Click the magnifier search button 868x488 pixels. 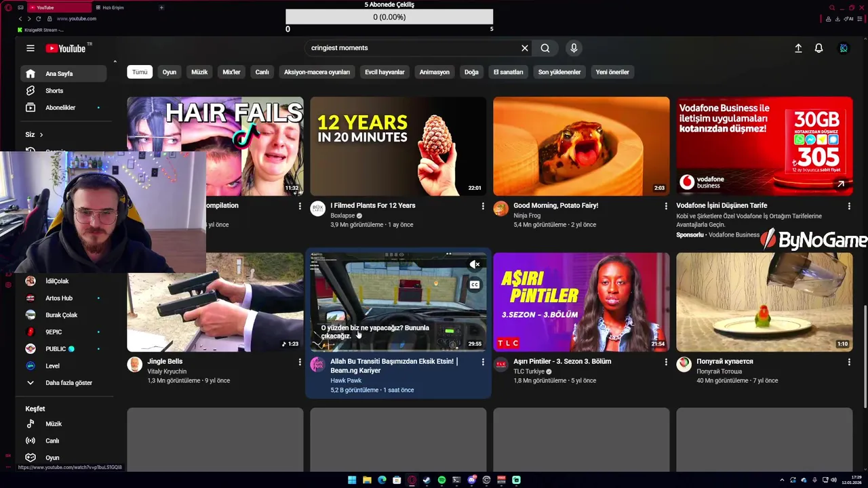click(x=545, y=48)
